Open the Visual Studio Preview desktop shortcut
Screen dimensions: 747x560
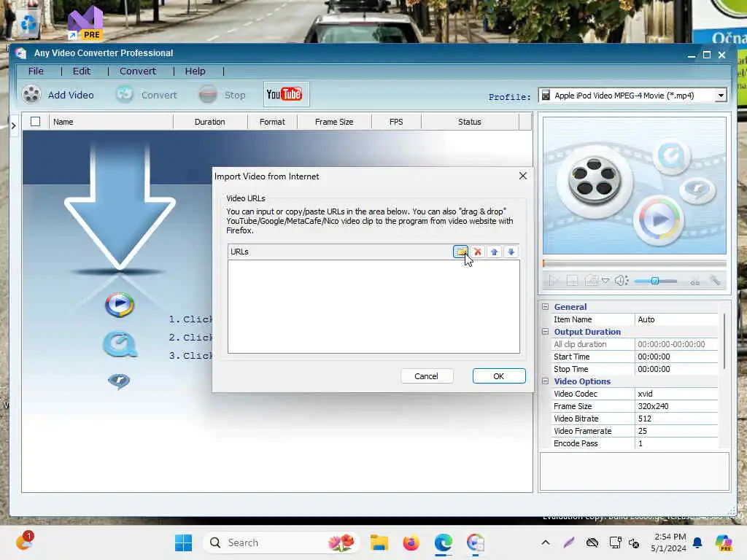pyautogui.click(x=85, y=24)
